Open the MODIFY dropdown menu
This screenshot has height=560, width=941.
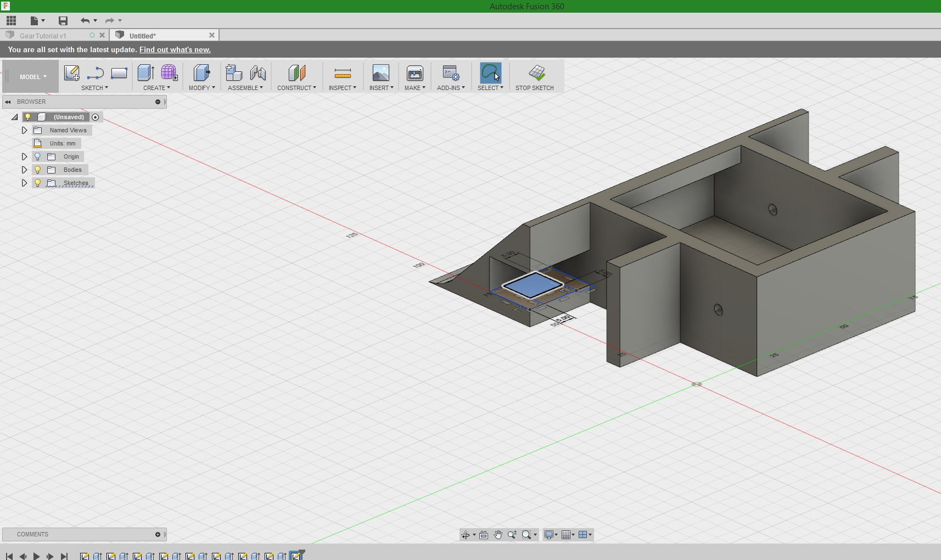pyautogui.click(x=201, y=87)
